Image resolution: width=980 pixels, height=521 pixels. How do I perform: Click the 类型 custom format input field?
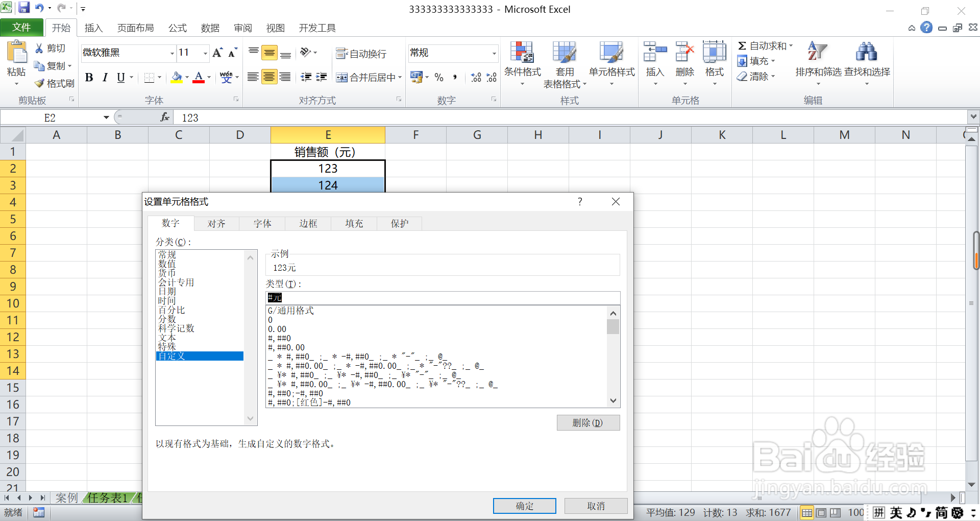(x=443, y=298)
